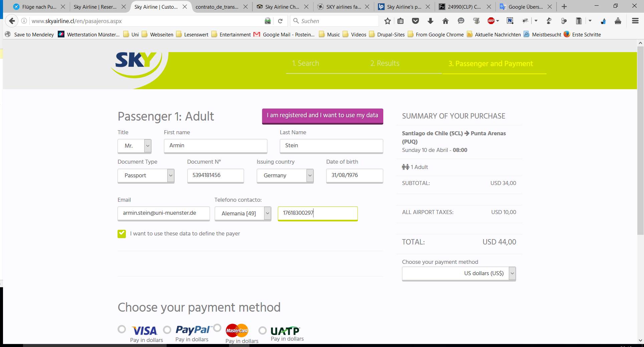
Task: Select the PayPal payment radio button
Action: [167, 330]
